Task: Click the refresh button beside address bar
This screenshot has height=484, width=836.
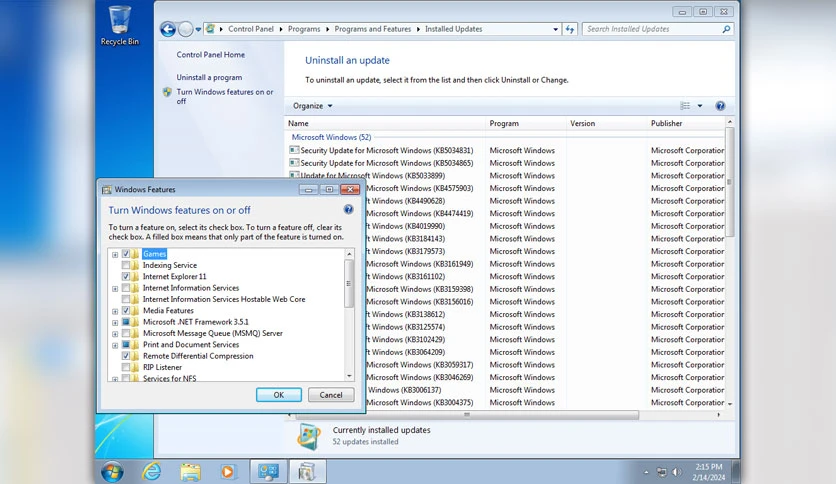Action: [x=570, y=29]
